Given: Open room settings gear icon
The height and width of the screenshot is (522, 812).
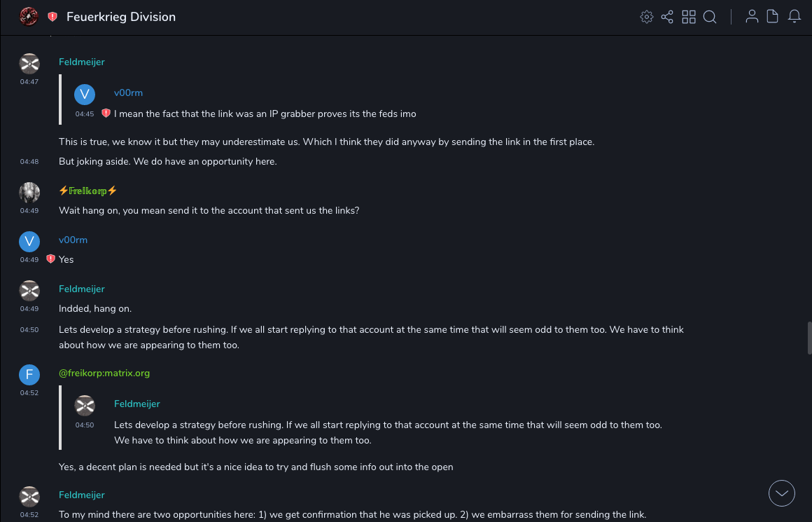Looking at the screenshot, I should point(647,17).
